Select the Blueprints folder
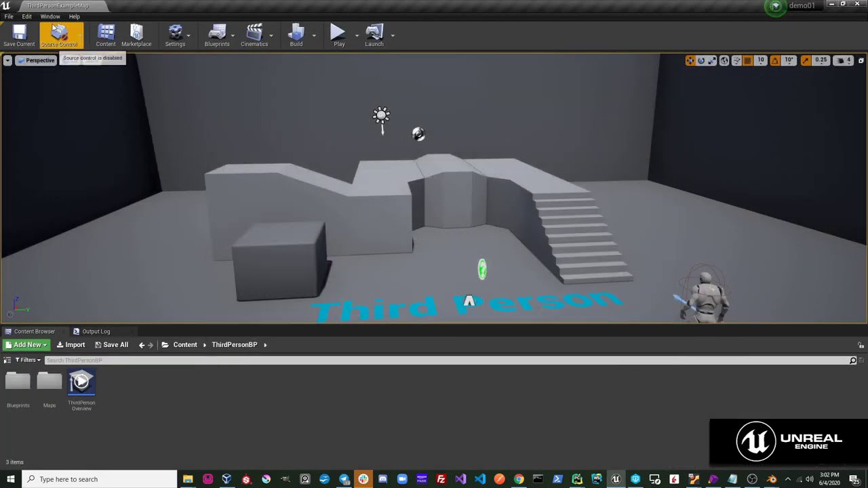 pos(18,388)
